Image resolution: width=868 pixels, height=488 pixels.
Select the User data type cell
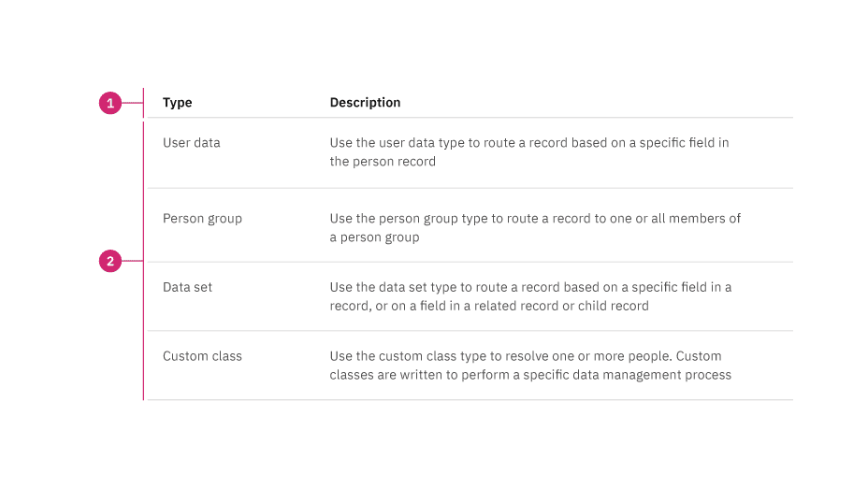click(x=192, y=143)
